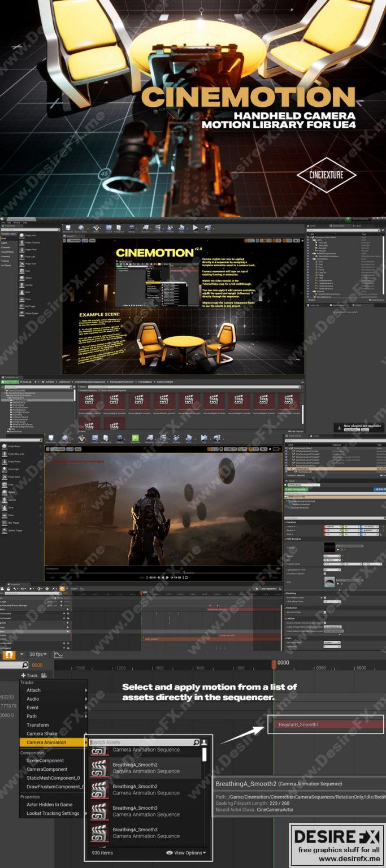Click the 0000 playhead marker on timeline

(274, 663)
